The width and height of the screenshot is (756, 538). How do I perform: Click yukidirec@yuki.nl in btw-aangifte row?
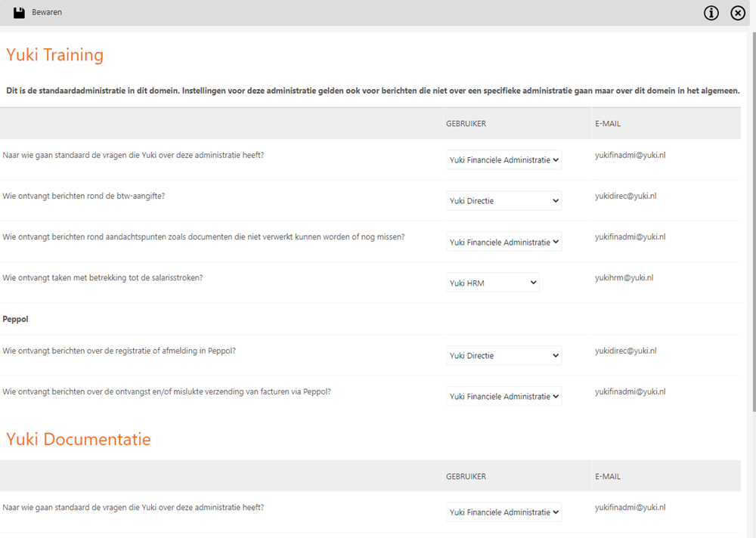pyautogui.click(x=625, y=196)
